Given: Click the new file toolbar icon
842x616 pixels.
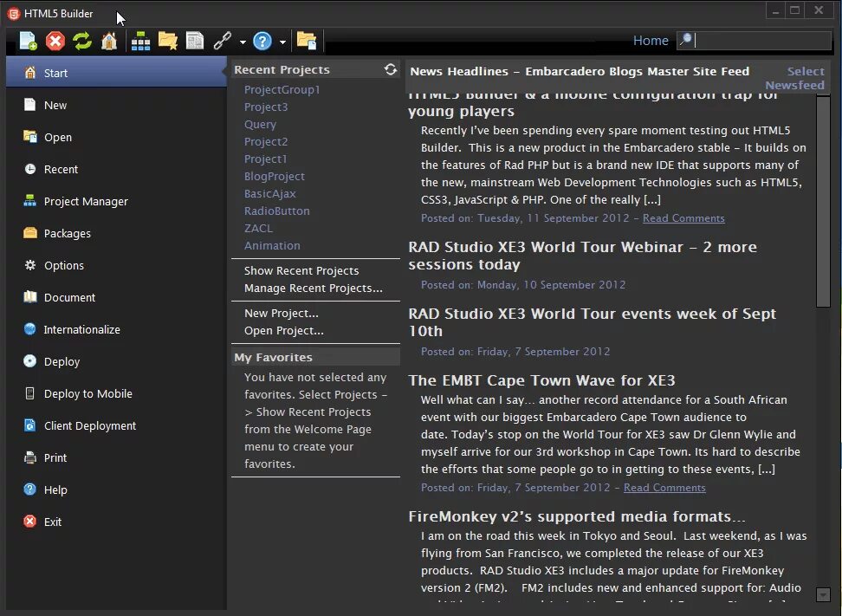Looking at the screenshot, I should [x=28, y=41].
